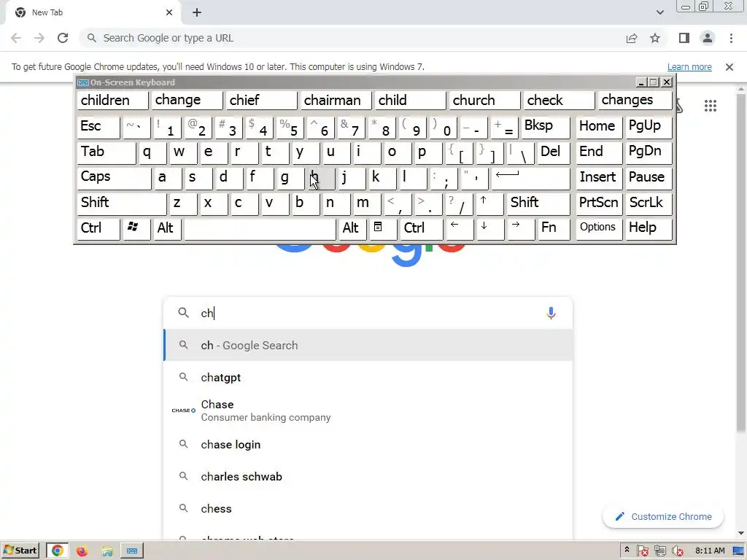Click the Bksp key
This screenshot has height=560, width=747.
click(546, 127)
